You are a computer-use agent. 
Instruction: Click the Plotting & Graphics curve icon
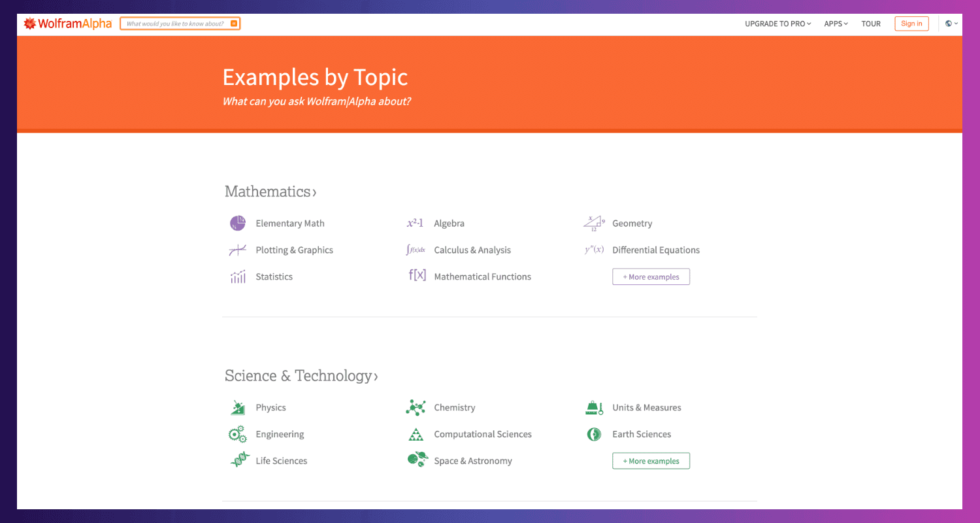(237, 250)
